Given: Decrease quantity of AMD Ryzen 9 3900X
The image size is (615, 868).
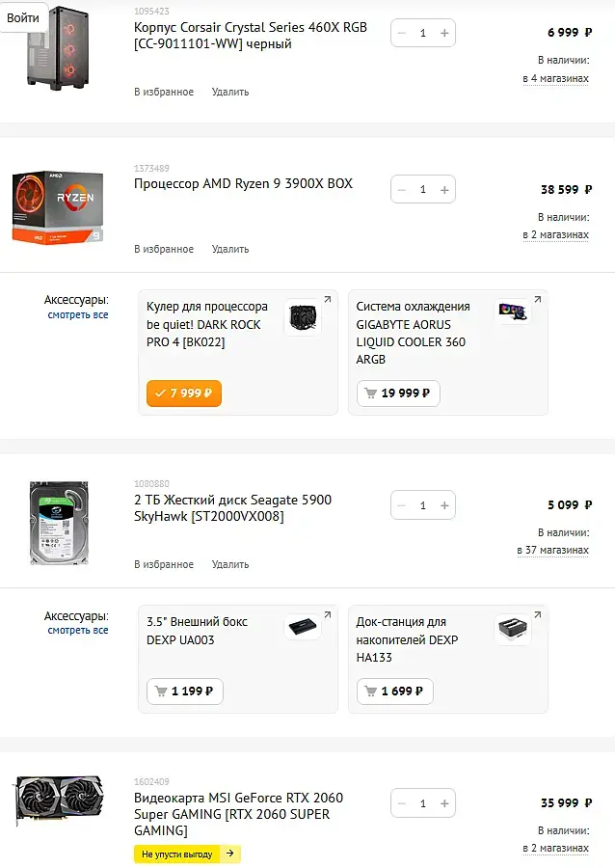Looking at the screenshot, I should coord(402,189).
